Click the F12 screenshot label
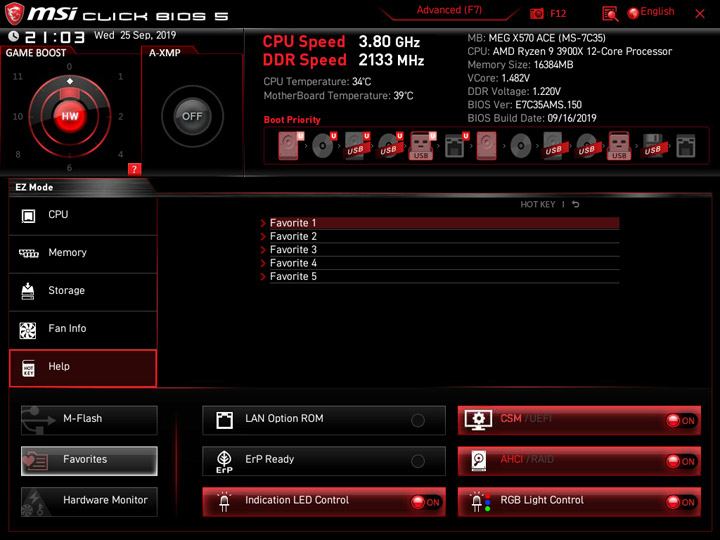720x540 pixels. pos(558,14)
